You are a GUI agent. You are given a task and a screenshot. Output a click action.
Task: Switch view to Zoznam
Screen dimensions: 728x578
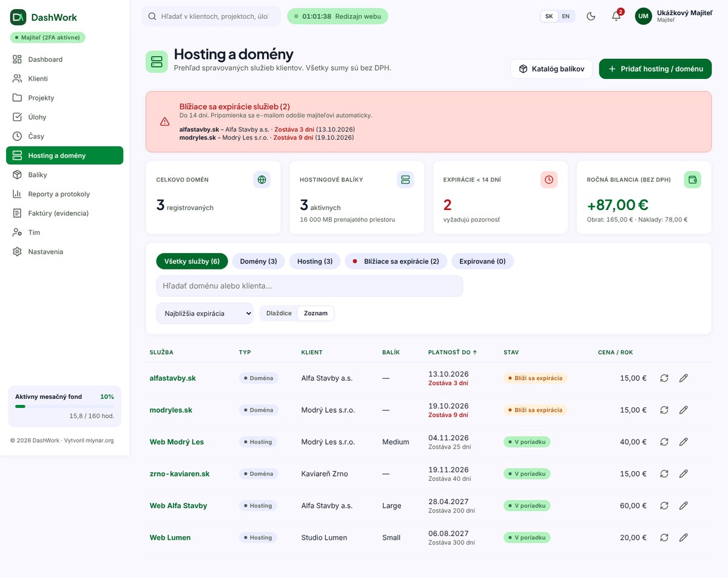tap(315, 313)
